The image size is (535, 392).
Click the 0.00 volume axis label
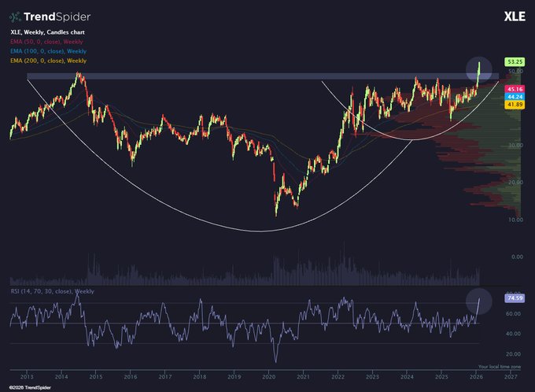(x=517, y=257)
